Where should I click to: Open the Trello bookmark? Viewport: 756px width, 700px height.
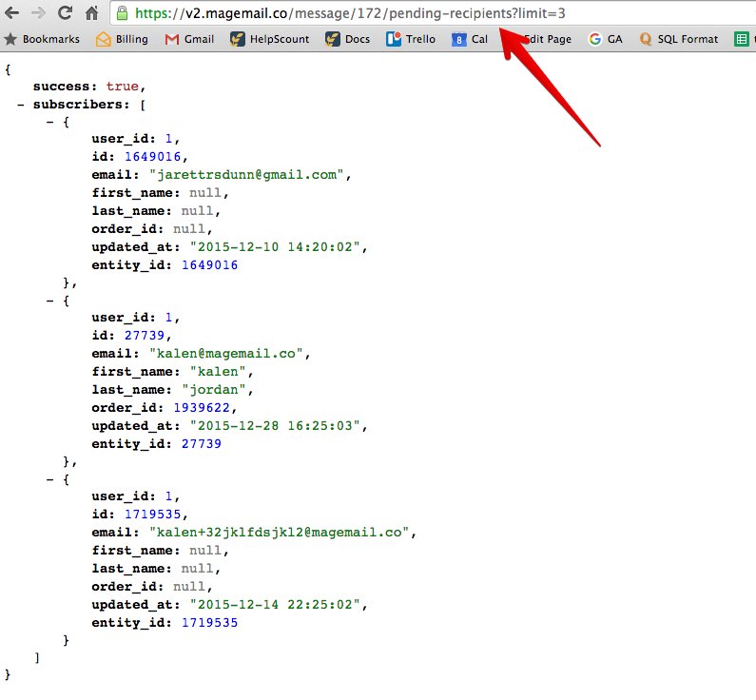411,39
